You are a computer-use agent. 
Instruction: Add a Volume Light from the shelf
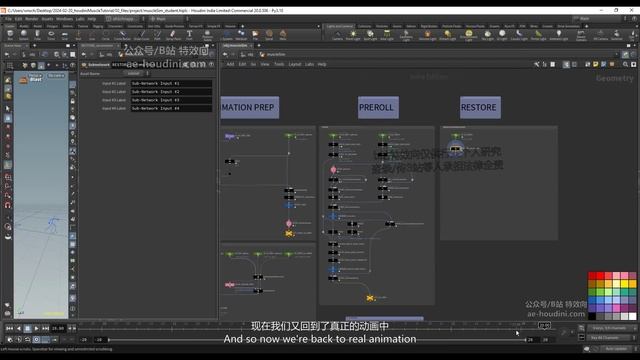point(427,36)
